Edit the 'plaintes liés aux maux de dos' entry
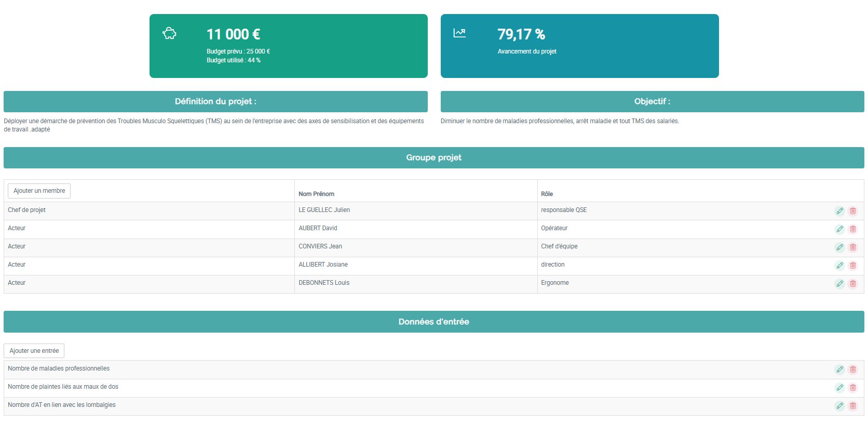Viewport: 868px width, 422px height. [x=839, y=388]
